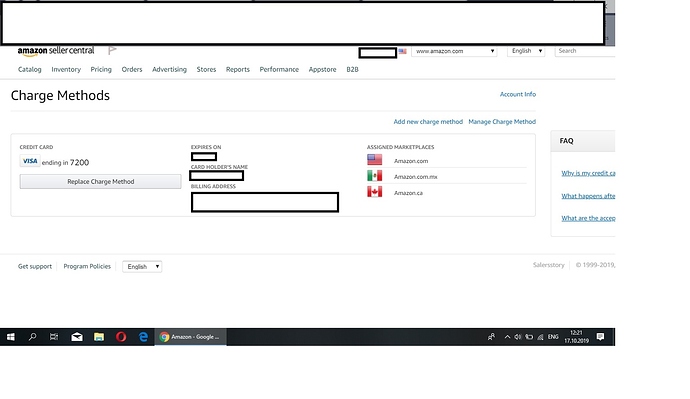The image size is (690, 399).
Task: Click the Account Info link
Action: (x=518, y=94)
